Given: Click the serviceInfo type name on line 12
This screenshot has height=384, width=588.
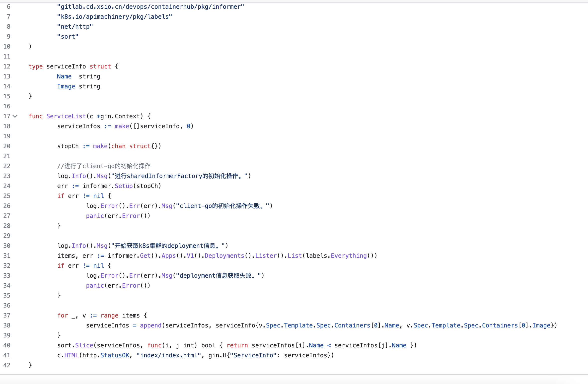Looking at the screenshot, I should (x=66, y=66).
